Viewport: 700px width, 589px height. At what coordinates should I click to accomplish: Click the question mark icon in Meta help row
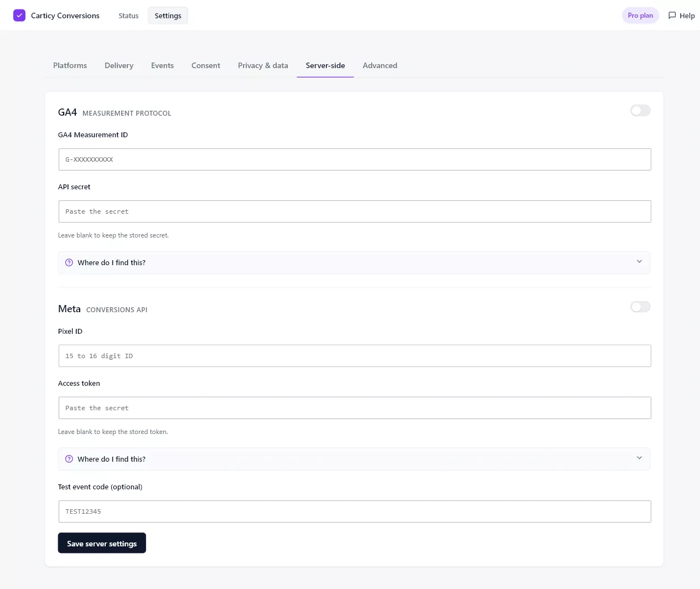pos(69,459)
